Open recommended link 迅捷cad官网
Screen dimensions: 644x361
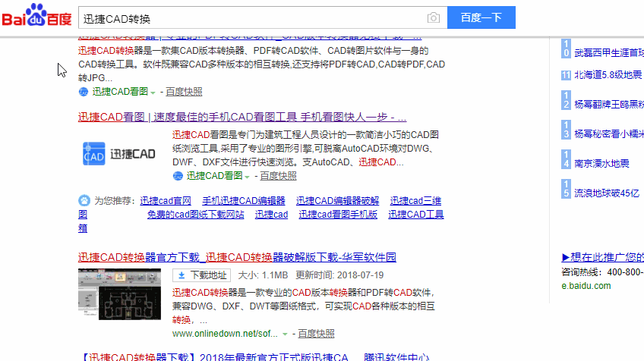point(166,201)
